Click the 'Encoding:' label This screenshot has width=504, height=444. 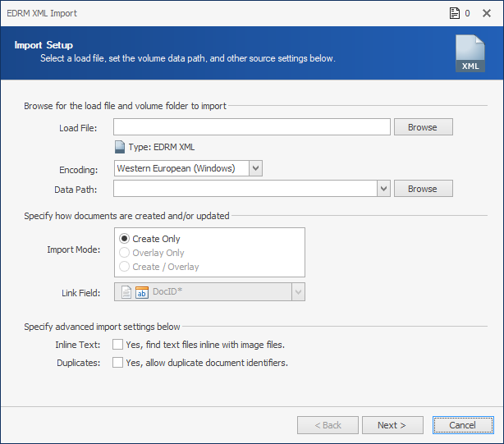78,170
